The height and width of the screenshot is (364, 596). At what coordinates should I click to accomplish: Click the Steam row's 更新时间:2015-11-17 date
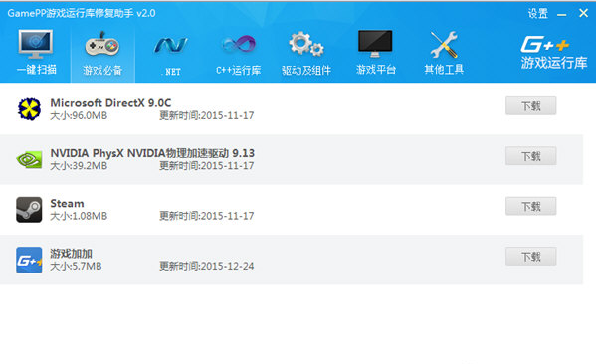[206, 216]
